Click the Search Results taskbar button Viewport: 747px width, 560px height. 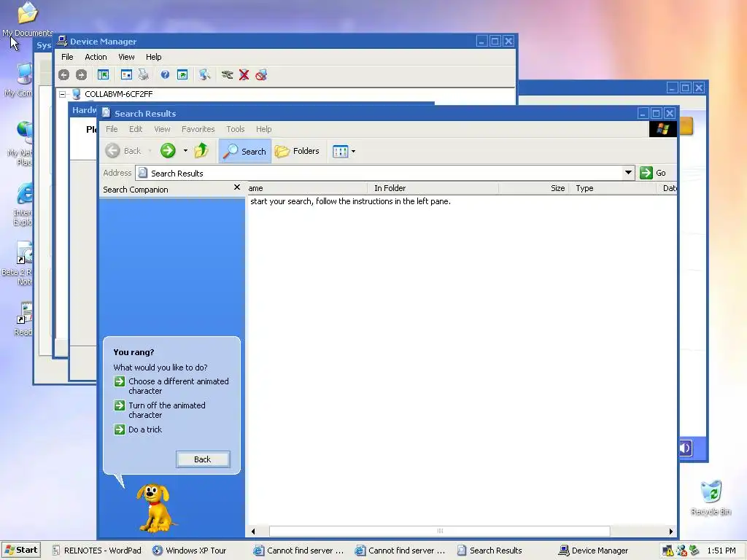click(489, 551)
